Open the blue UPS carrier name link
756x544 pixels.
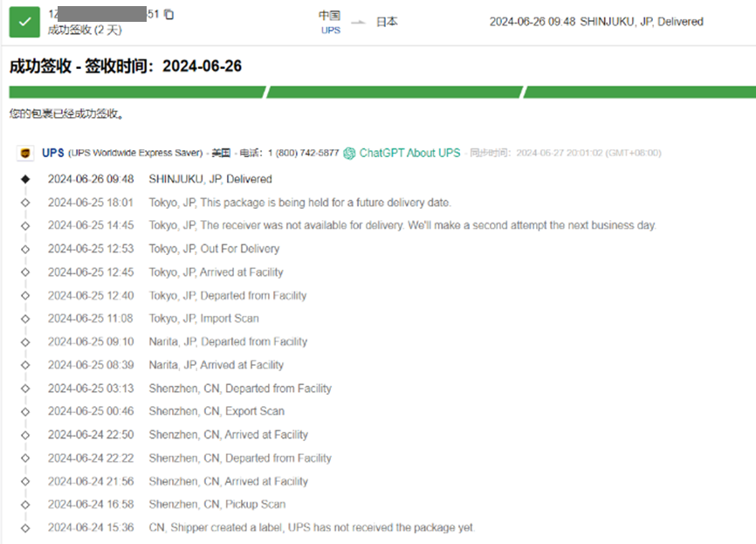click(53, 153)
